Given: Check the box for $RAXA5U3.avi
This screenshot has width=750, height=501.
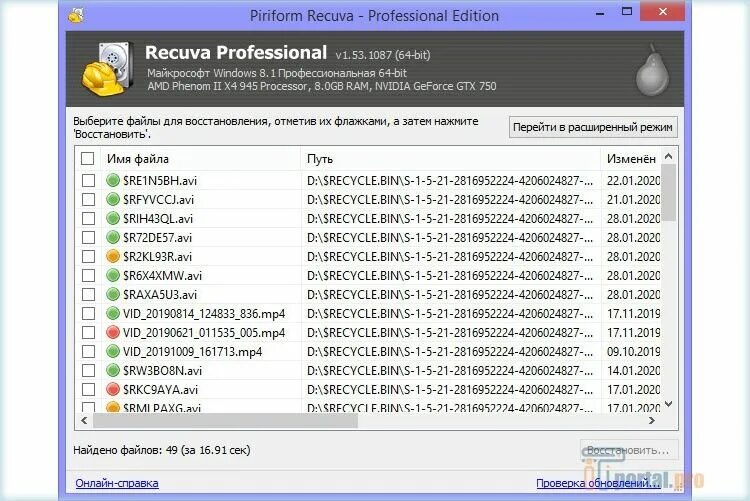Looking at the screenshot, I should [x=88, y=294].
